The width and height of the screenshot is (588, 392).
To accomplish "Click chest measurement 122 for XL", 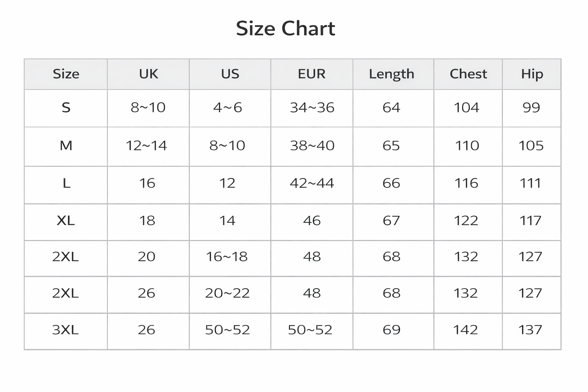I will pos(466,220).
